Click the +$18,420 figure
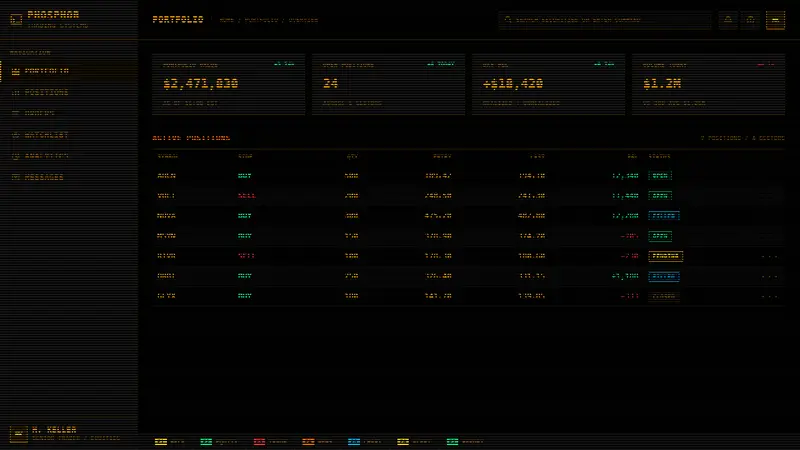800x450 pixels. click(513, 84)
